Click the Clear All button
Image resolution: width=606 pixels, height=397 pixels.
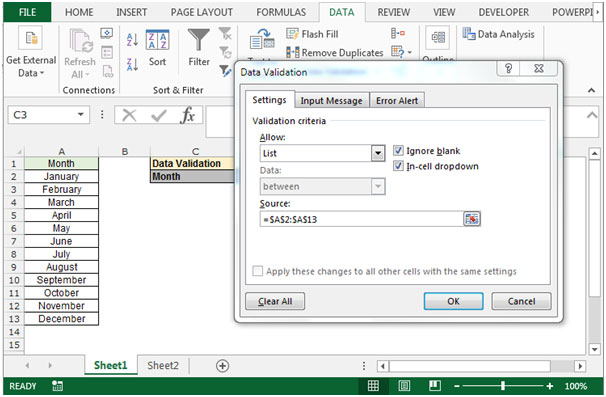pos(275,301)
